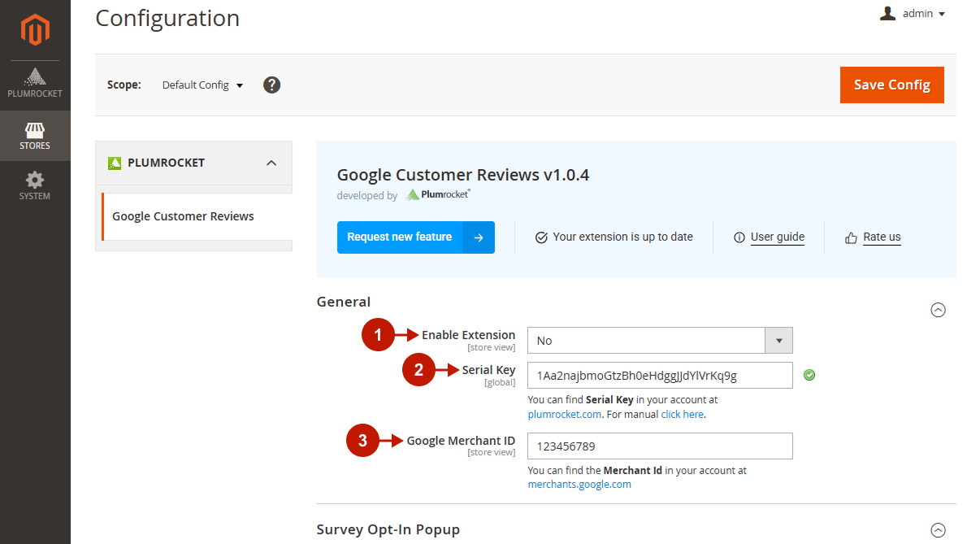The image size is (980, 544).
Task: Click the Configuration page title
Action: (x=167, y=18)
